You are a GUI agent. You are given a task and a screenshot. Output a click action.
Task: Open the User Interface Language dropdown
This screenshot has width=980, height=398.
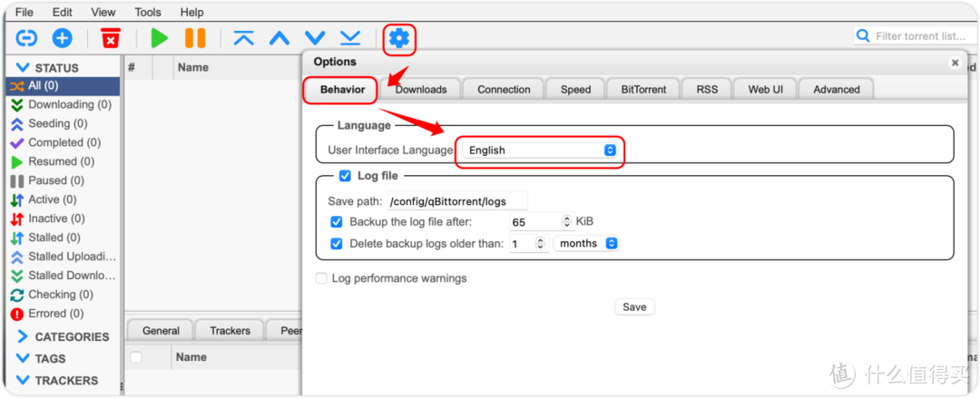click(x=539, y=150)
